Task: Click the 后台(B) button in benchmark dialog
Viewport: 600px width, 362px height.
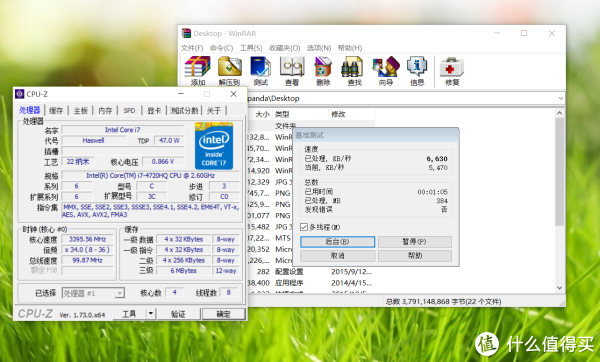Action: click(338, 242)
